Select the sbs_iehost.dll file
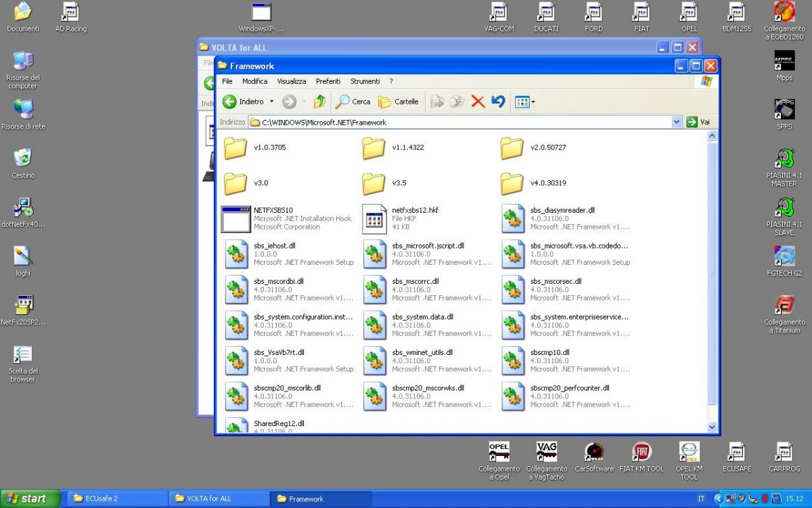This screenshot has width=812, height=508. [x=288, y=254]
